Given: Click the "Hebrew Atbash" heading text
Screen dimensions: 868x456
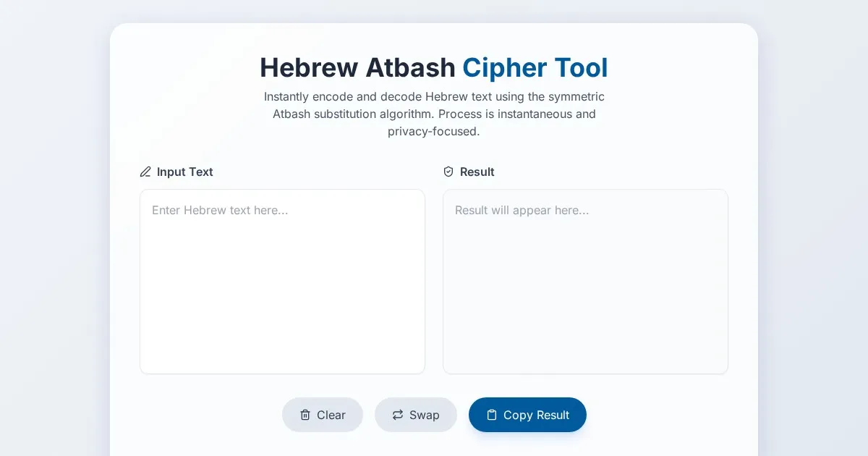Looking at the screenshot, I should coord(357,67).
